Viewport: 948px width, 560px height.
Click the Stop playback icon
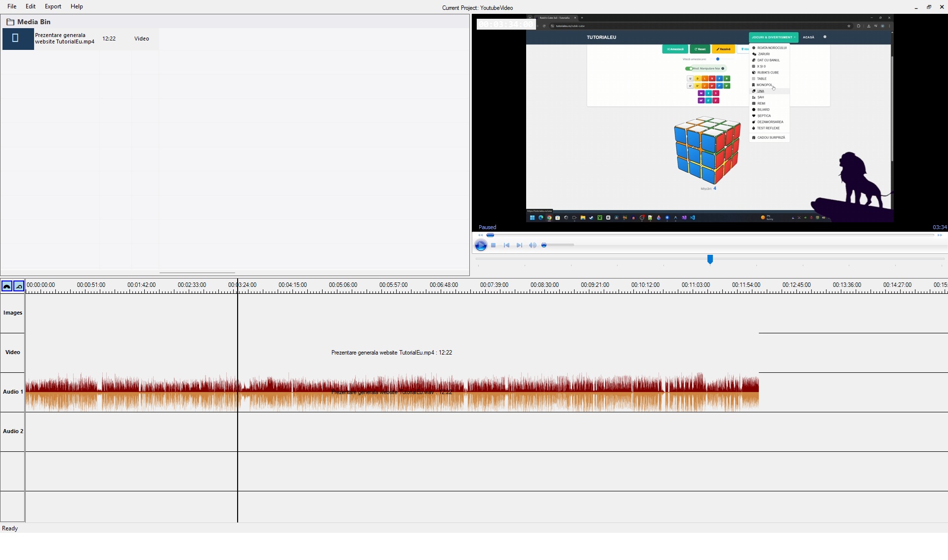coord(493,245)
